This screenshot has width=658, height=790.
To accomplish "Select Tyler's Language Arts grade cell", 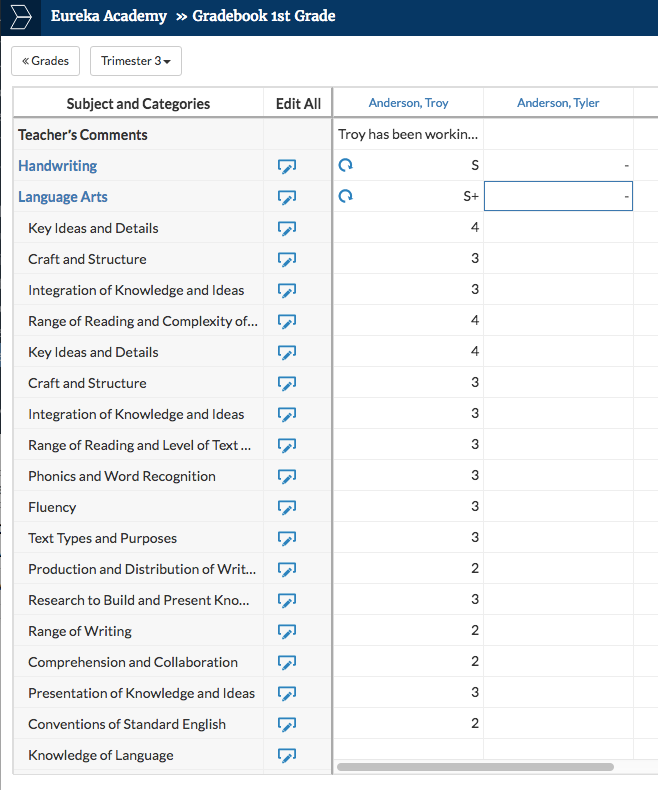I will 558,196.
